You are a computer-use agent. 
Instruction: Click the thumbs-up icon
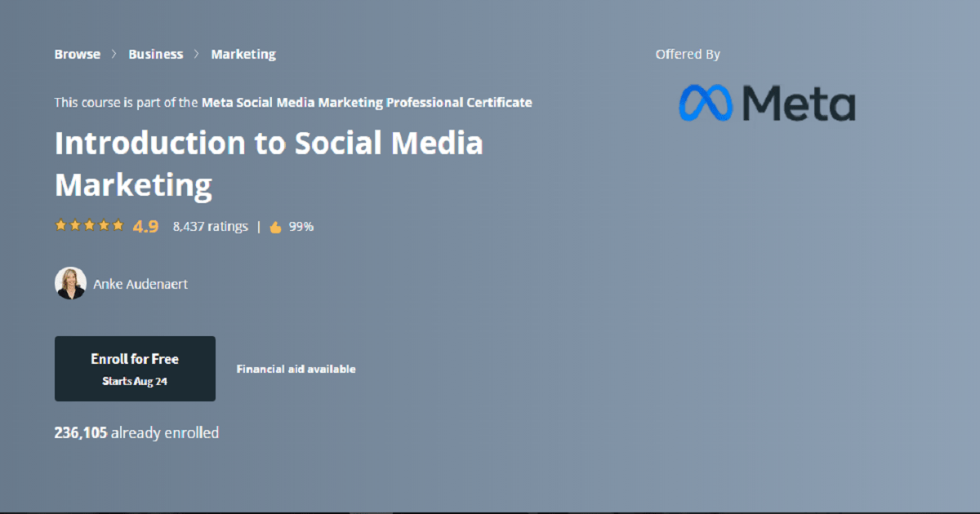pyautogui.click(x=275, y=227)
